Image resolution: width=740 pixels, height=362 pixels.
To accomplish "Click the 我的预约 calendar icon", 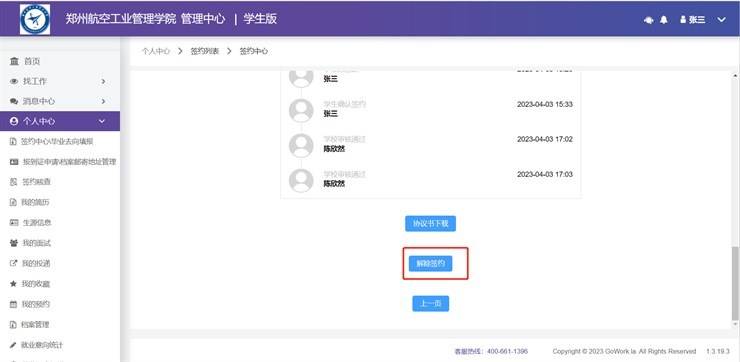I will click(13, 304).
